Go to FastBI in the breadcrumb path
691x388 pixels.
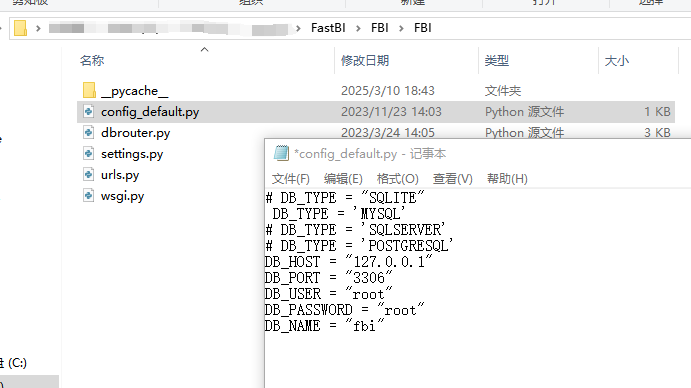point(328,28)
